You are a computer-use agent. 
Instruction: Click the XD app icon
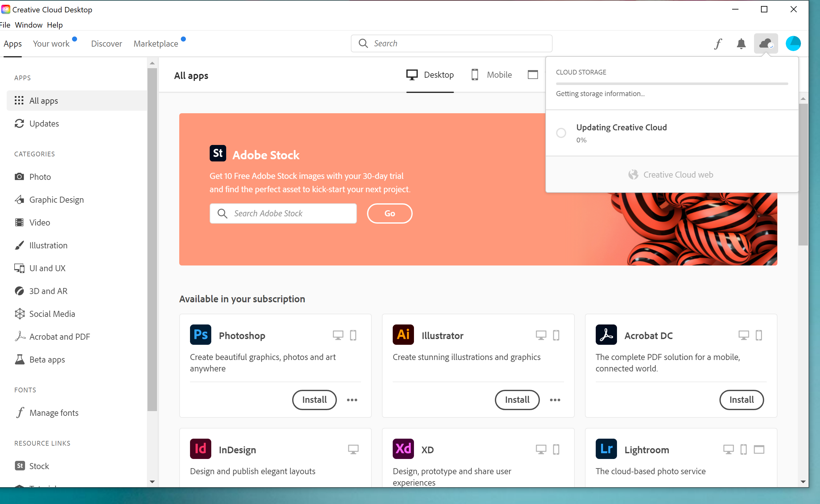pos(403,449)
